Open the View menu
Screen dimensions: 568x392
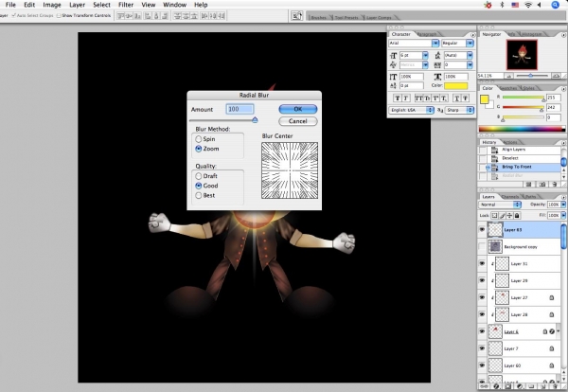coord(149,5)
